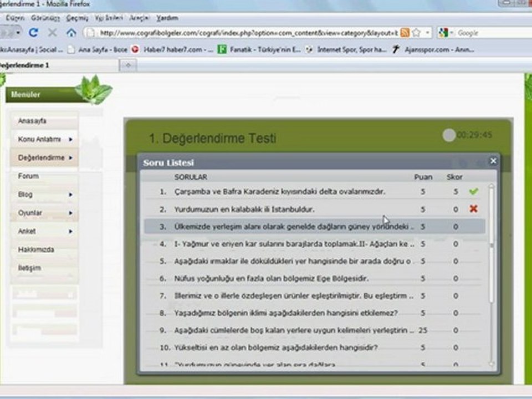Open the Yer İmleri menu
This screenshot has width=532, height=399.
tap(109, 18)
